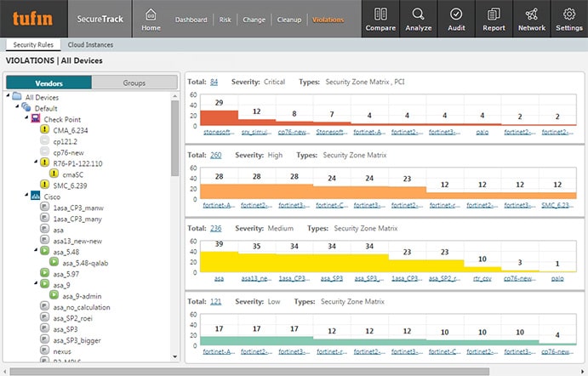
Task: Open the Audit tool
Action: [x=456, y=20]
